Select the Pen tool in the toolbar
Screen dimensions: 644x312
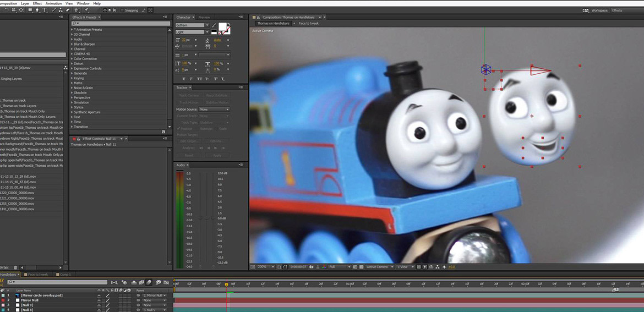pos(37,10)
